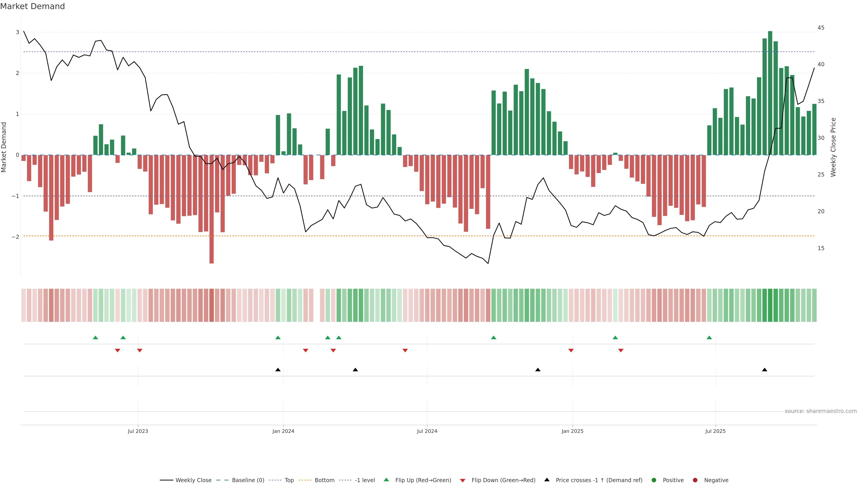The image size is (868, 488).
Task: Click the Jan 2024 axis label
Action: pyautogui.click(x=283, y=431)
